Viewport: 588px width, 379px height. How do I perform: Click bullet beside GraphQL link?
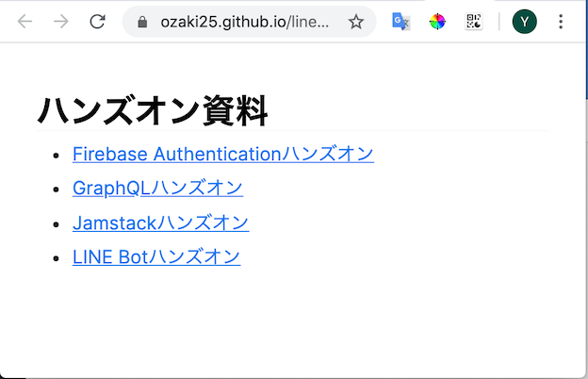[x=57, y=189]
